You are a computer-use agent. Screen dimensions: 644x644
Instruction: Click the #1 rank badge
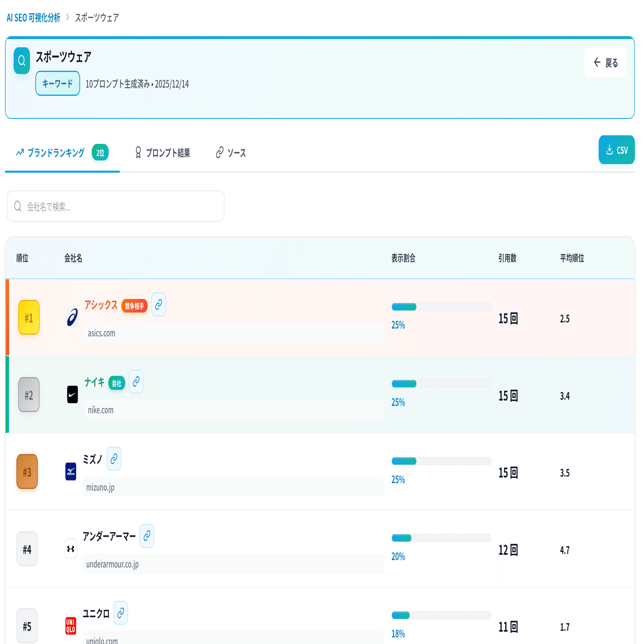click(29, 317)
